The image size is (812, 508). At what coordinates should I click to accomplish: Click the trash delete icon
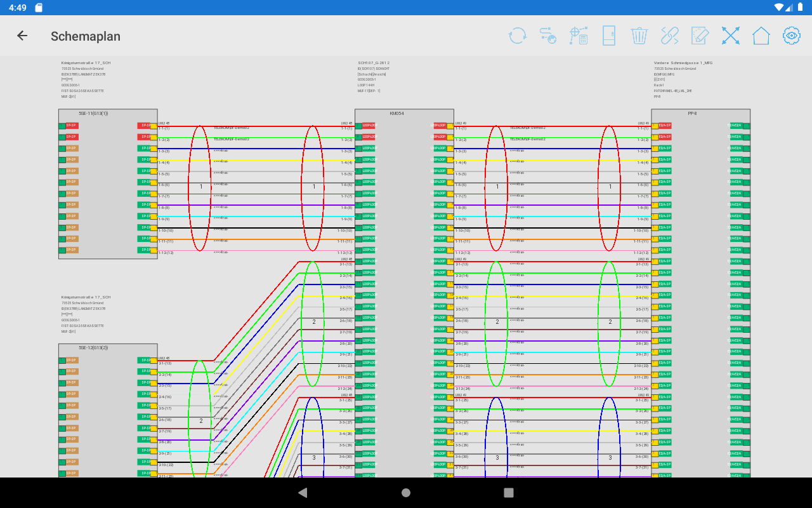coord(639,36)
